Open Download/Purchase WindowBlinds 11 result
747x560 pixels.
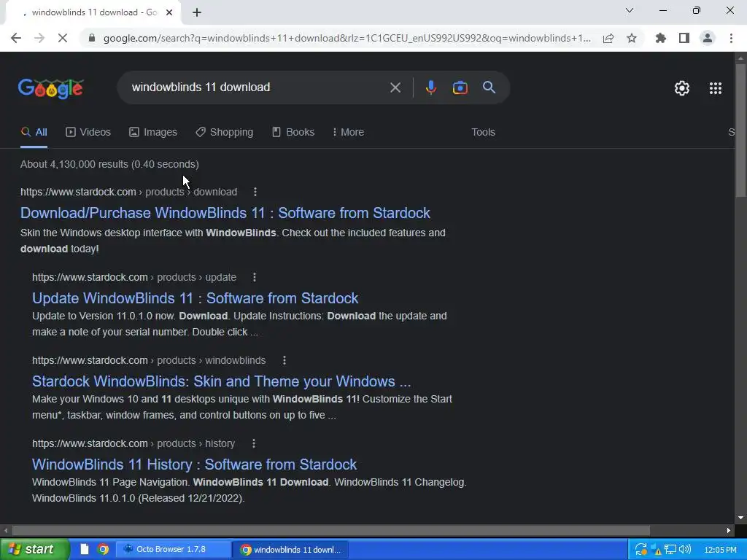[225, 213]
